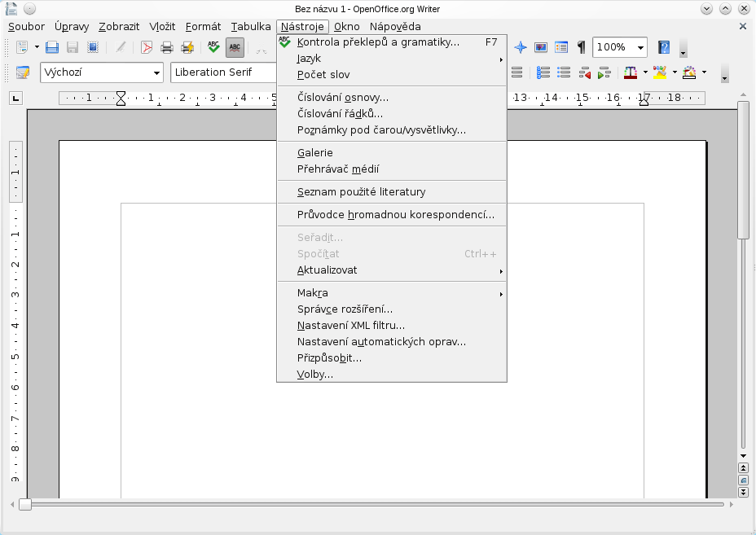Open the Background Color dropdown arrow
Viewport: 756px width, 535px height.
point(705,72)
